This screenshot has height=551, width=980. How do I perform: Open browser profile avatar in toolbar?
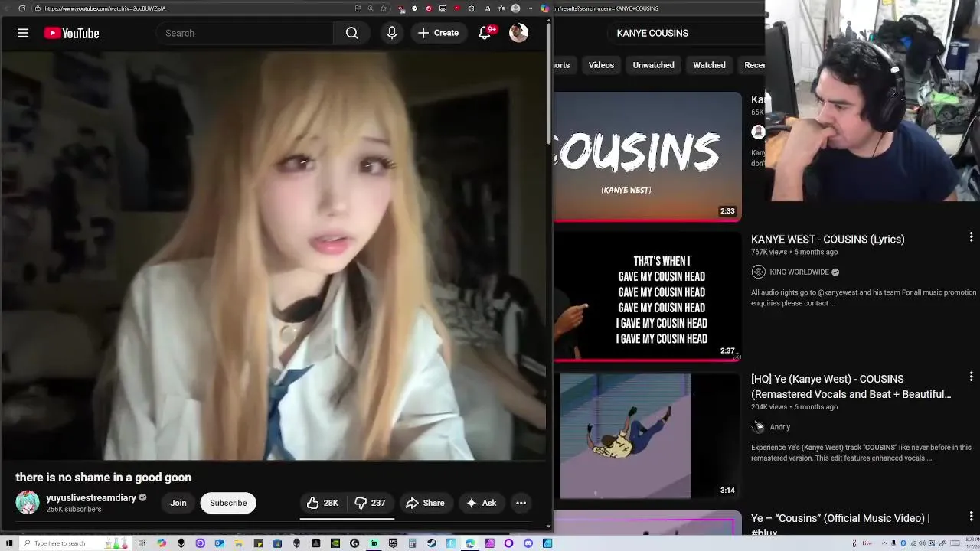(x=515, y=8)
